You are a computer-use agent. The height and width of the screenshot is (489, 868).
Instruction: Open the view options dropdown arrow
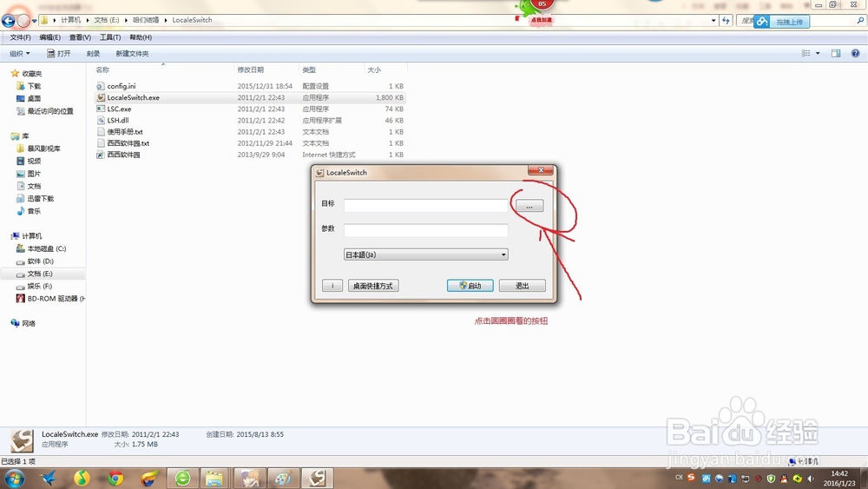818,53
